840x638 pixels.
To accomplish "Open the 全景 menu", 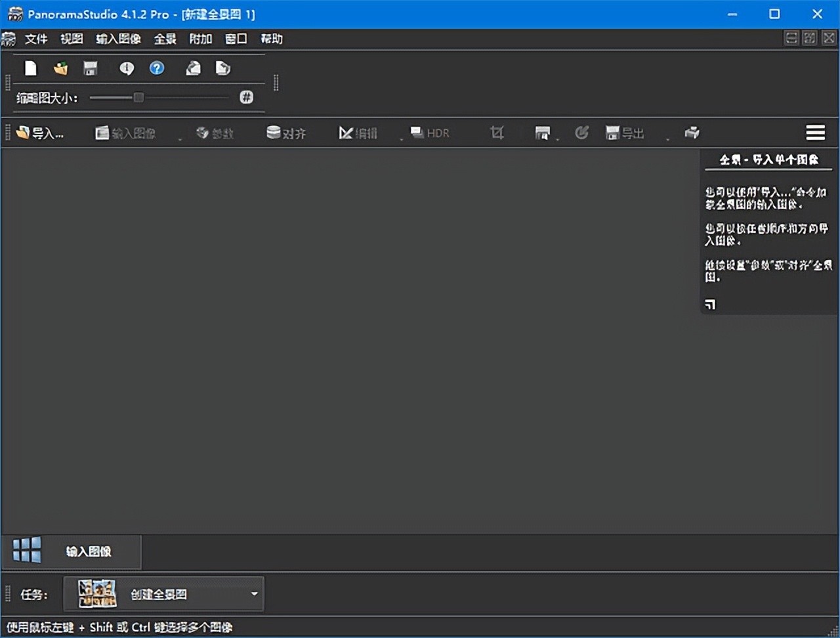I will click(165, 39).
